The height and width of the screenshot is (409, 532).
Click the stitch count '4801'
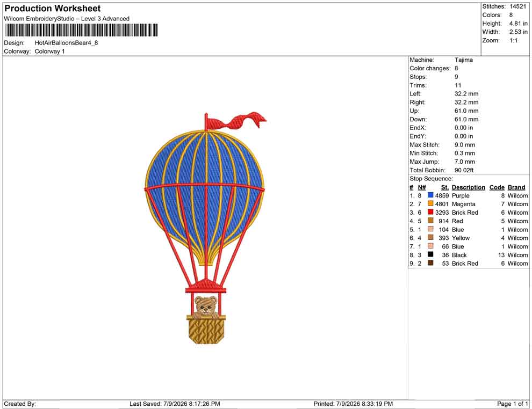point(442,204)
